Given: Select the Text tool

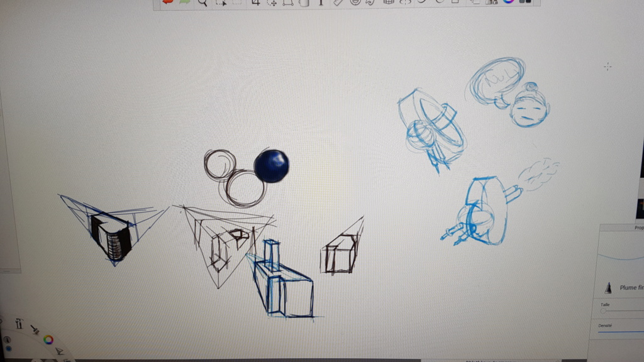Looking at the screenshot, I should click(321, 2).
